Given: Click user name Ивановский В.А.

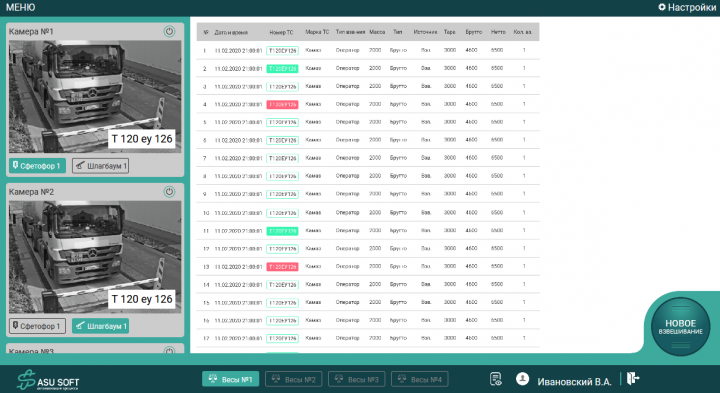Looking at the screenshot, I should (x=574, y=382).
